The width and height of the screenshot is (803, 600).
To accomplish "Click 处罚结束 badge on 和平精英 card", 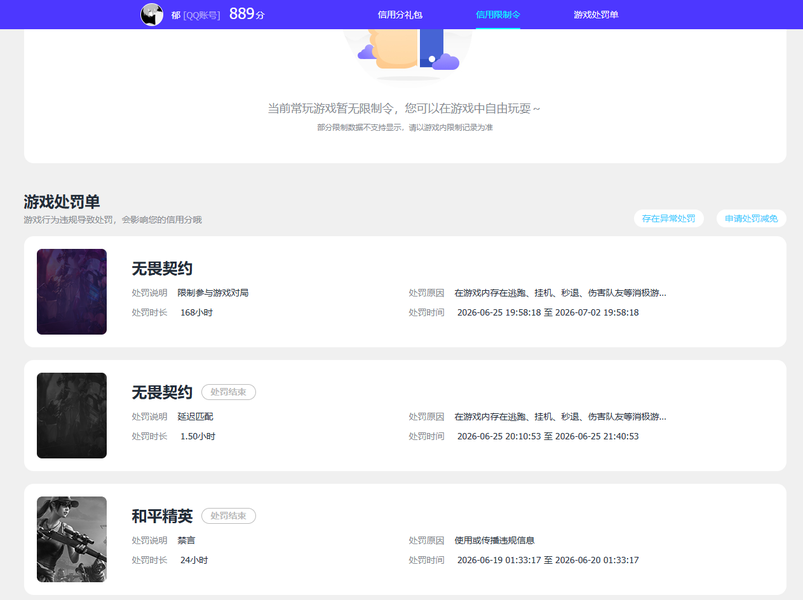I will click(228, 516).
